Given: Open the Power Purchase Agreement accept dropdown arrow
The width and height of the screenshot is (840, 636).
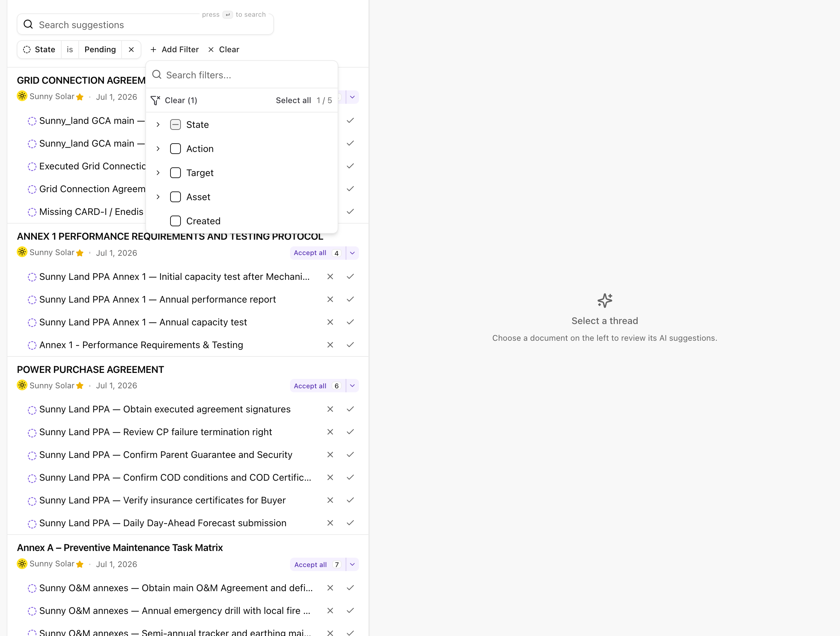Looking at the screenshot, I should (352, 386).
